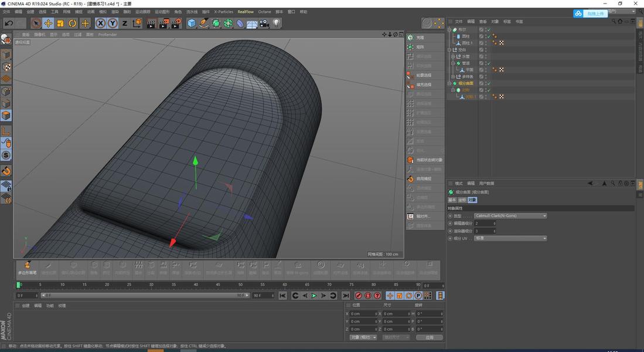
Task: Toggle the Z axis lock
Action: point(124,23)
